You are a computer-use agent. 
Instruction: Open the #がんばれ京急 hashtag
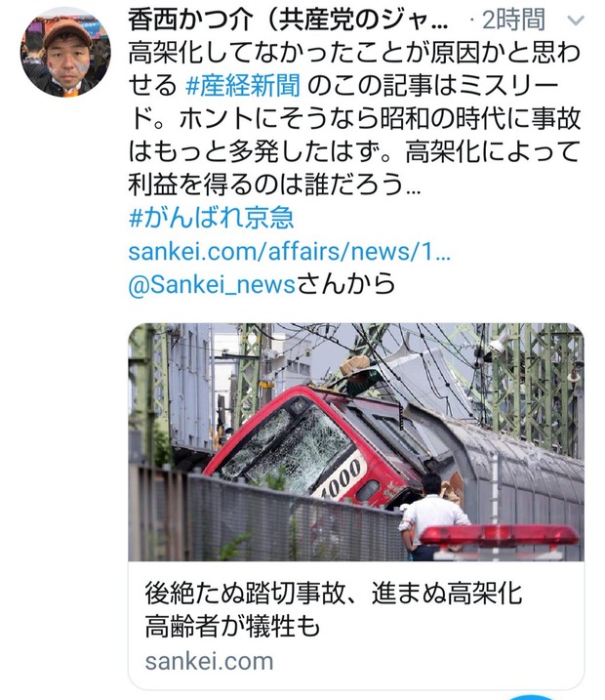(211, 218)
